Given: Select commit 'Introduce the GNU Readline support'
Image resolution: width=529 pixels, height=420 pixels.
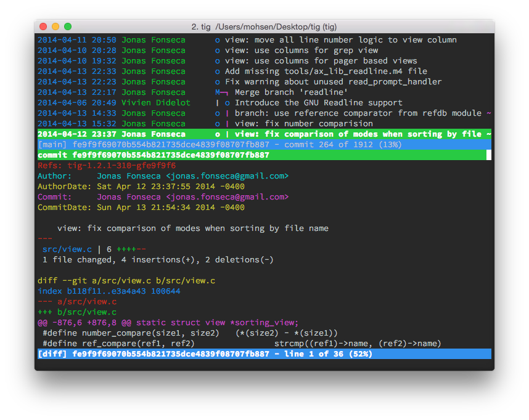Looking at the screenshot, I should tap(264, 102).
